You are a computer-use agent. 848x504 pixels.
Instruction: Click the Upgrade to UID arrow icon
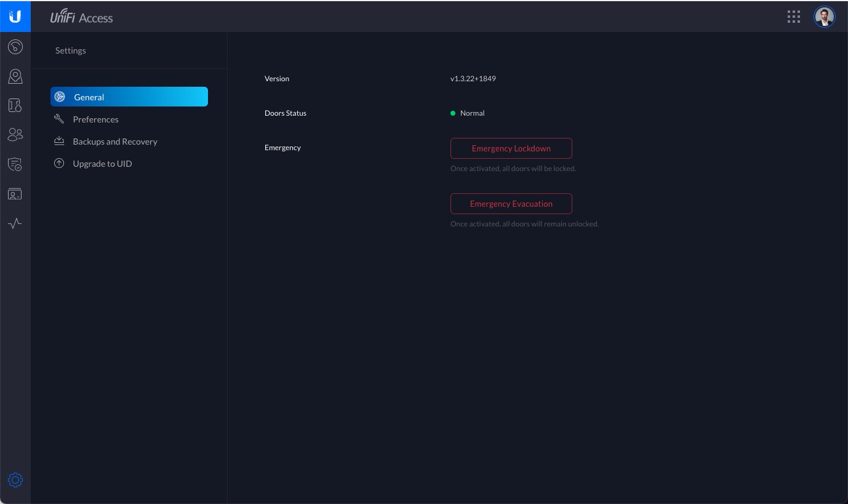59,163
